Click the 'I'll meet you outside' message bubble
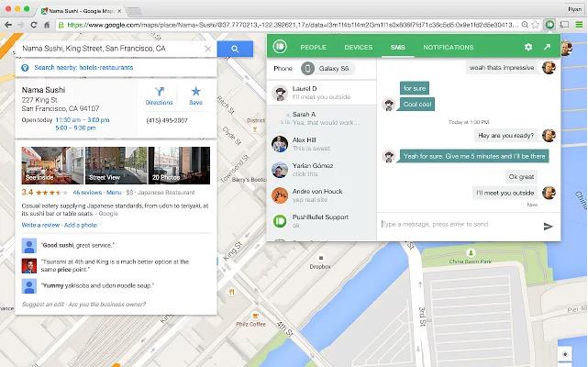Viewport: 588px width, 367px height. tap(505, 193)
